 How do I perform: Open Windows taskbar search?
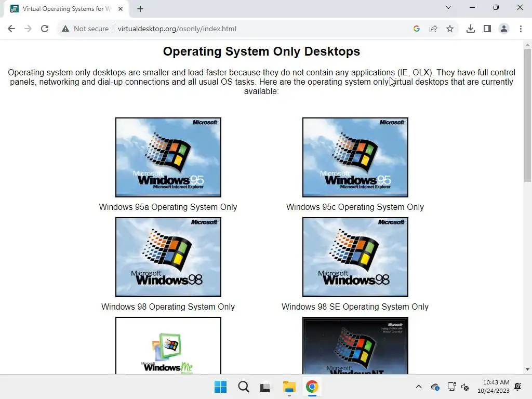point(243,387)
